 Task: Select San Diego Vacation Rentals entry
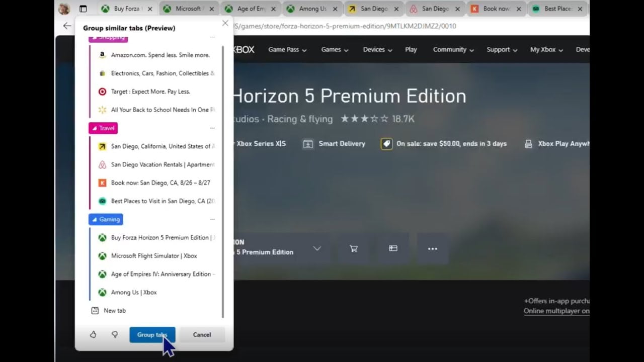point(156,164)
